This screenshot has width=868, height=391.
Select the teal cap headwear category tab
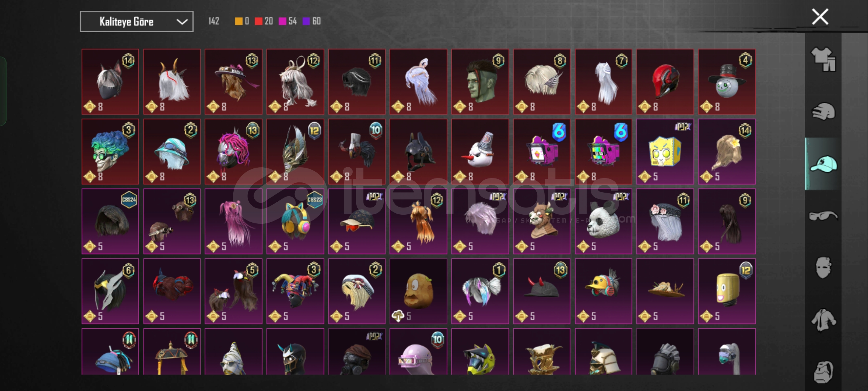coord(823,164)
